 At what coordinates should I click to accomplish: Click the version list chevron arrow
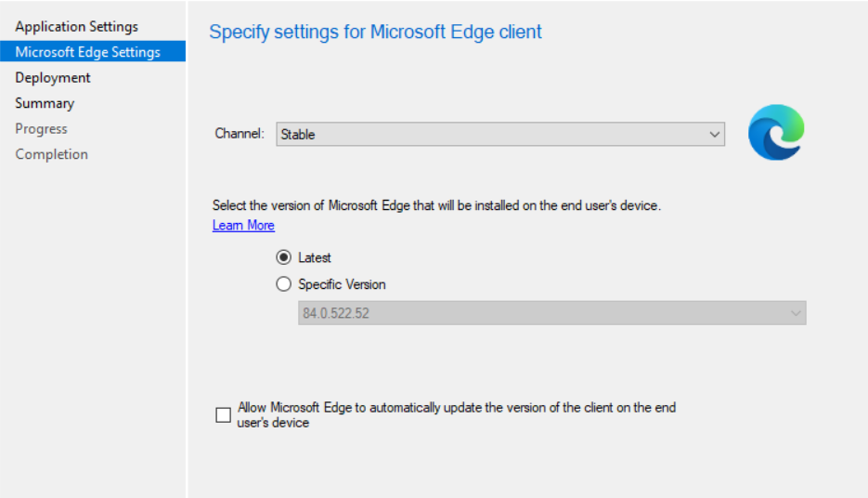[796, 313]
